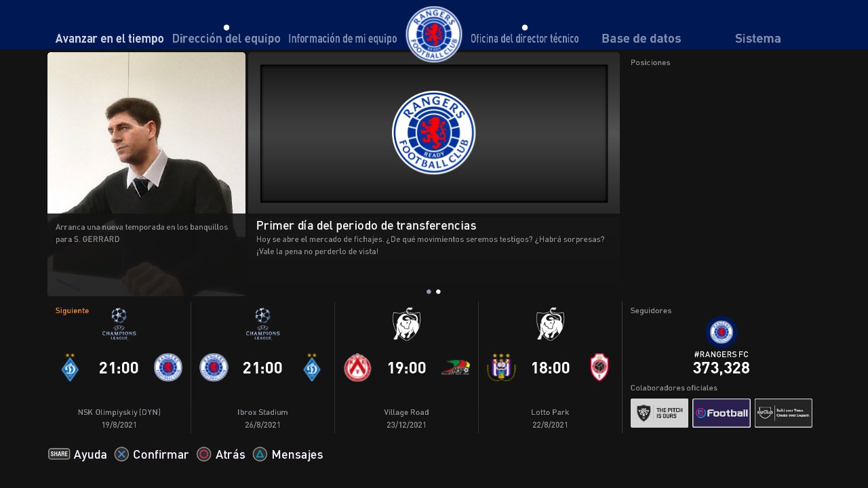Open 'Dirección del equipo' menu
This screenshot has width=868, height=488.
click(226, 39)
